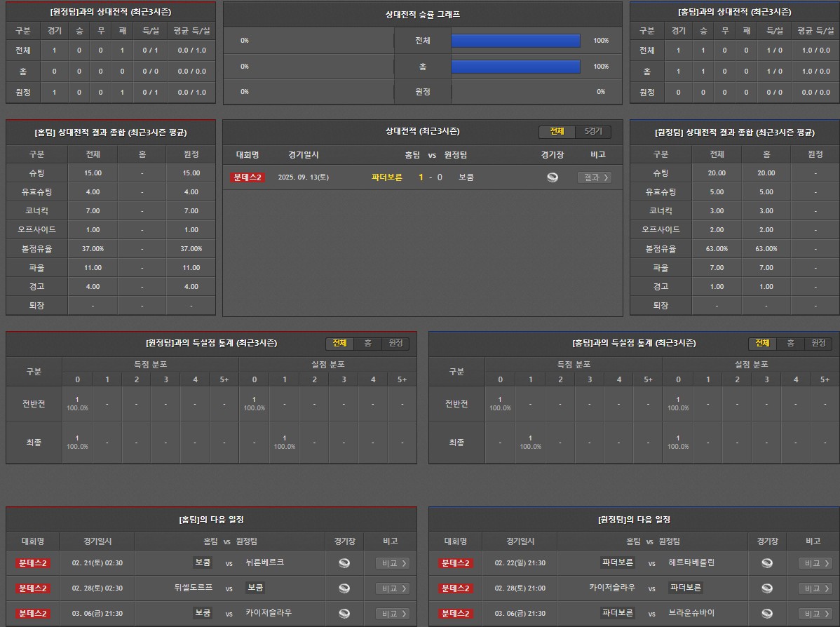The height and width of the screenshot is (627, 840).
Task: Click stadium icon in 카이저슬라우 vs 파더보른 row
Action: (x=767, y=588)
